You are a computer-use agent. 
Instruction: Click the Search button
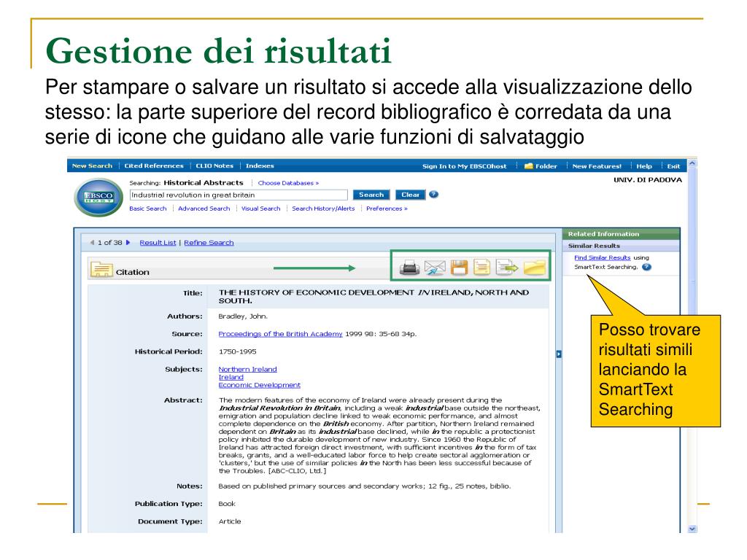click(371, 195)
